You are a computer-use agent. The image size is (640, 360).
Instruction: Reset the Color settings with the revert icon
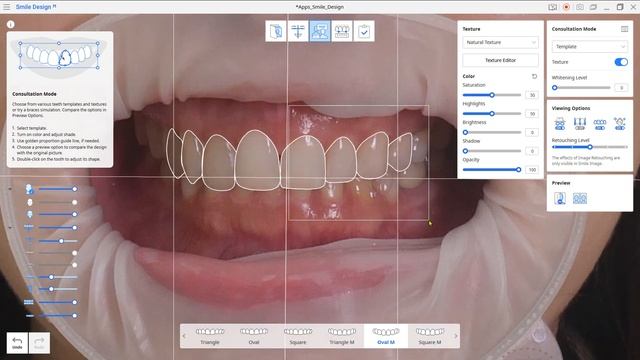pos(534,76)
